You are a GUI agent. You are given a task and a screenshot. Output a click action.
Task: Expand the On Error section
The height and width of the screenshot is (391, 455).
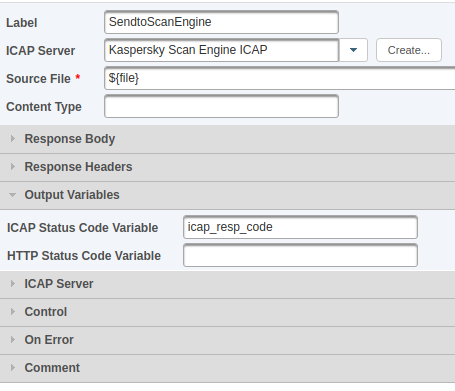[x=227, y=340]
